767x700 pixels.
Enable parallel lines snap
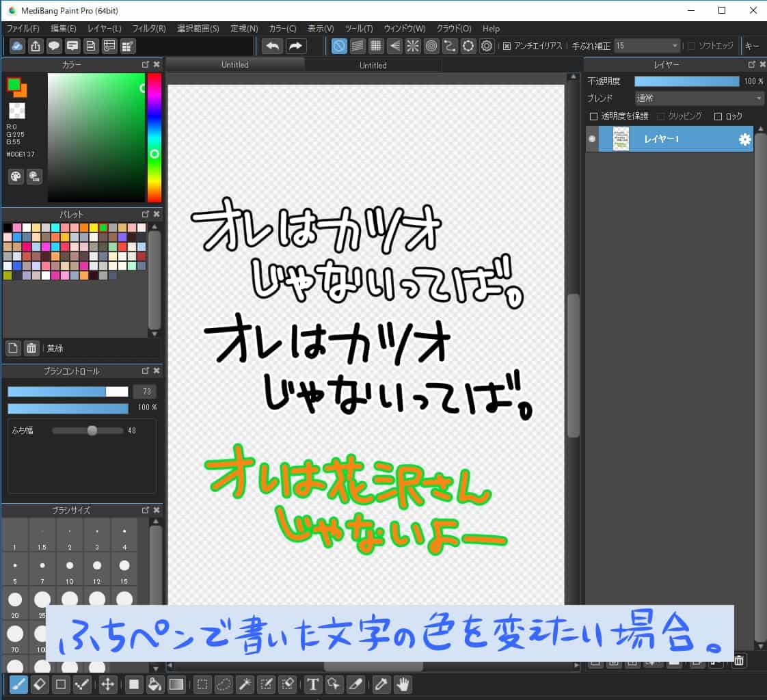pyautogui.click(x=358, y=46)
